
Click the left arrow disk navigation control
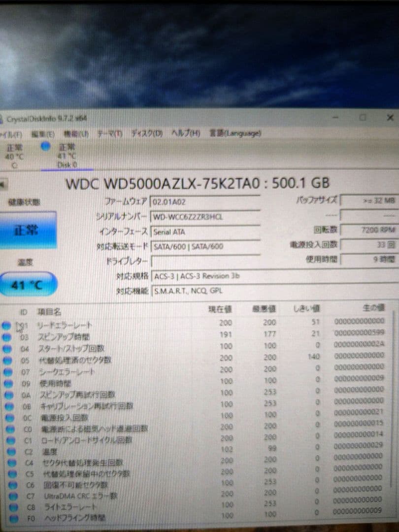point(3,183)
